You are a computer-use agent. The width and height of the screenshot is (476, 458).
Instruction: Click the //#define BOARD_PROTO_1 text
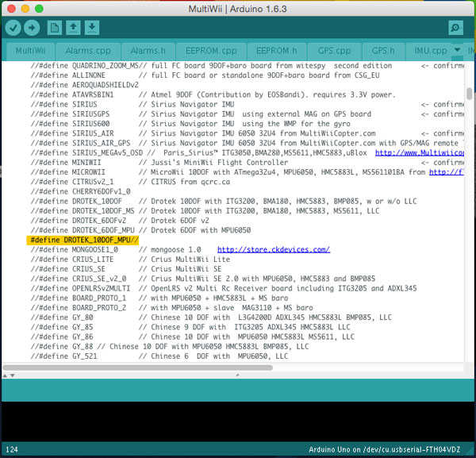coord(79,298)
